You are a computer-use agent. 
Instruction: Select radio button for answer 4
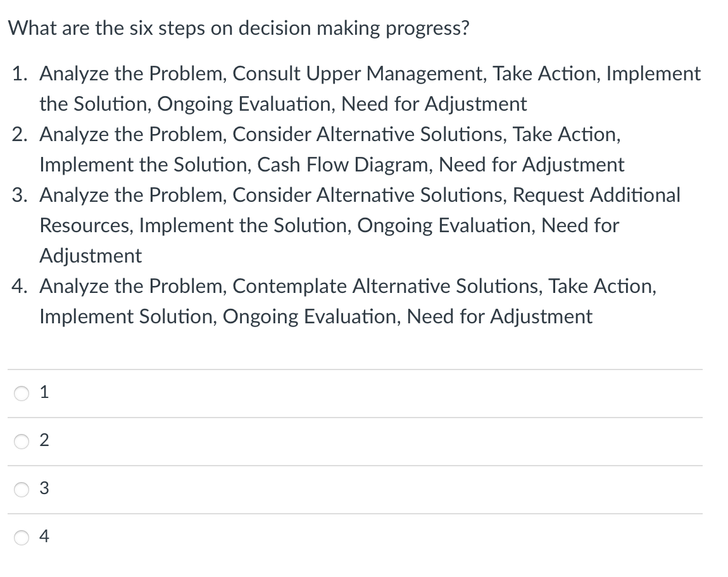[x=21, y=537]
